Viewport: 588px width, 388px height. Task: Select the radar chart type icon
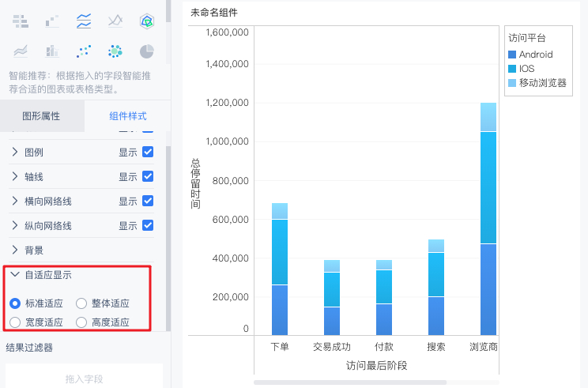(147, 21)
